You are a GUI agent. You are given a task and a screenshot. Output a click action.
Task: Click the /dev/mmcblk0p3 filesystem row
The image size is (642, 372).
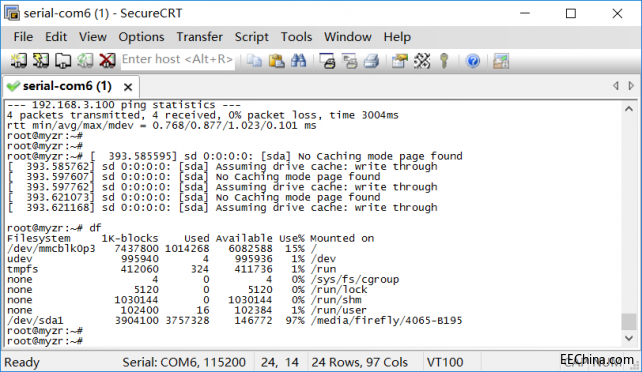click(x=162, y=248)
